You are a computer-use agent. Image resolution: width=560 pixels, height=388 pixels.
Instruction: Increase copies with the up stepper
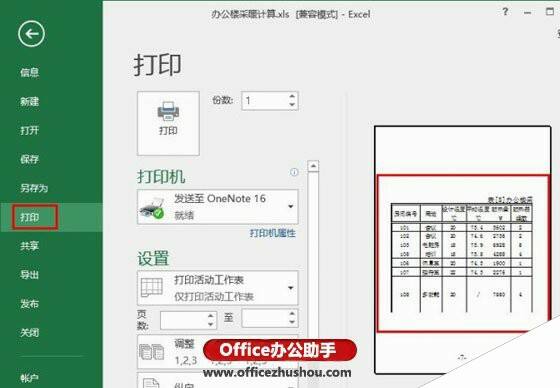click(x=292, y=96)
